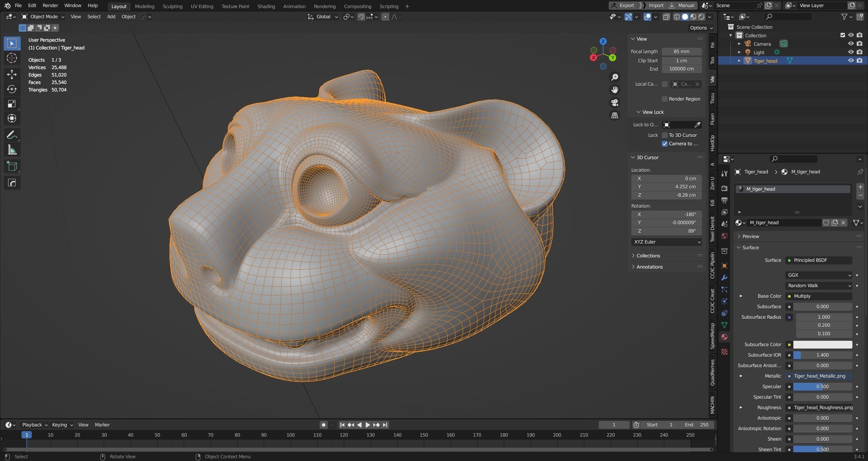
Task: Expand the Preview panel
Action: [x=750, y=236]
